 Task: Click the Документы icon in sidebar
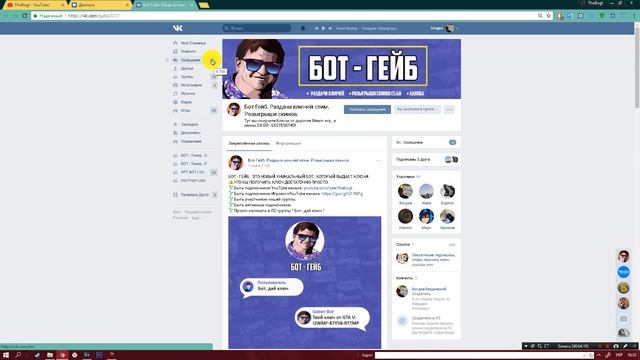click(x=175, y=133)
